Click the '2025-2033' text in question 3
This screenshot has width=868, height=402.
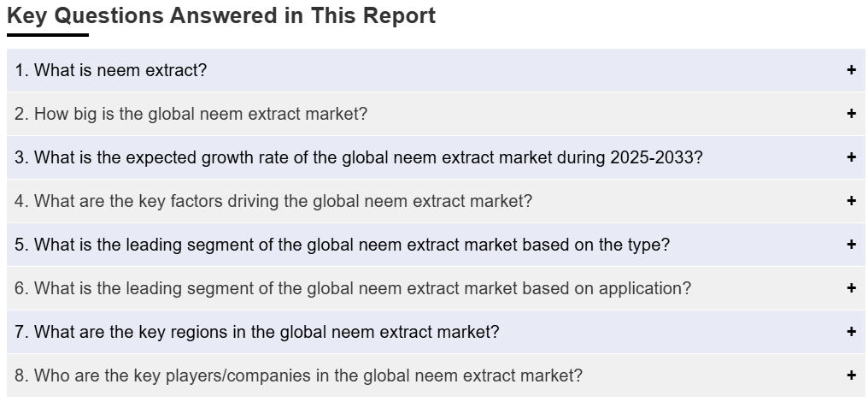(x=656, y=157)
